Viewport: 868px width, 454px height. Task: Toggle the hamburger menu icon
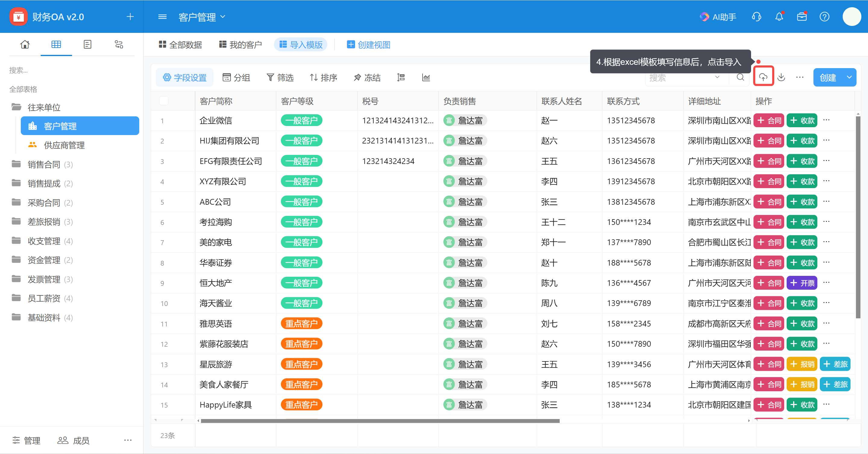pos(162,17)
